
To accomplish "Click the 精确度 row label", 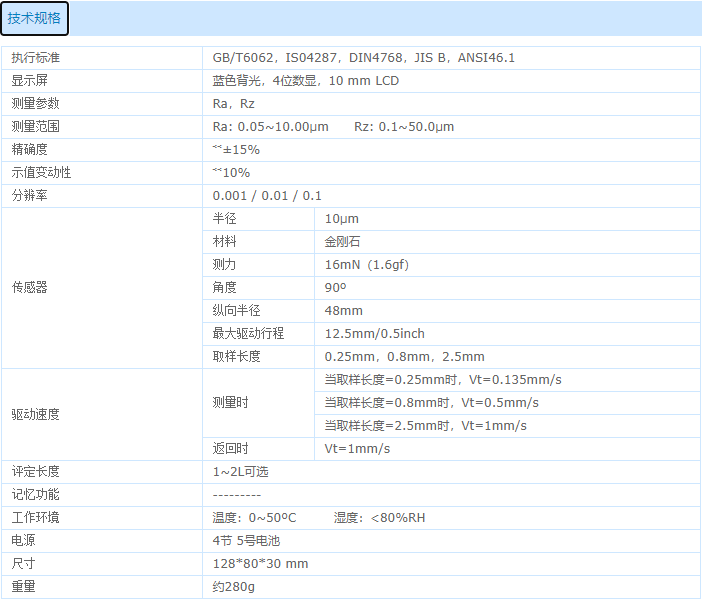I will coord(29,150).
